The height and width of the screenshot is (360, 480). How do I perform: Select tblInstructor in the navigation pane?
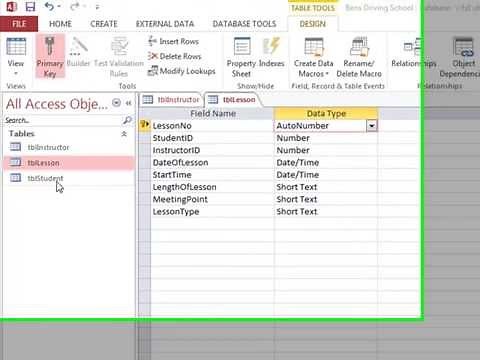point(68,147)
